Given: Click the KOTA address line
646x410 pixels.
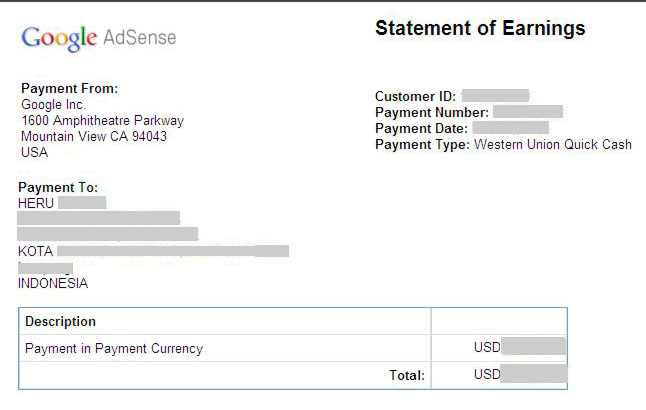Looking at the screenshot, I should 36,251.
